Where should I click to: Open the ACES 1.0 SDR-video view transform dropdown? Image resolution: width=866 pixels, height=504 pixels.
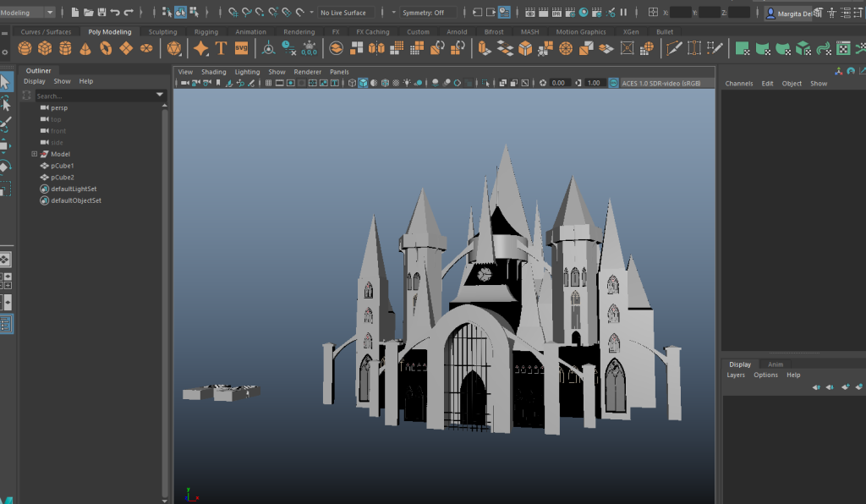(667, 84)
